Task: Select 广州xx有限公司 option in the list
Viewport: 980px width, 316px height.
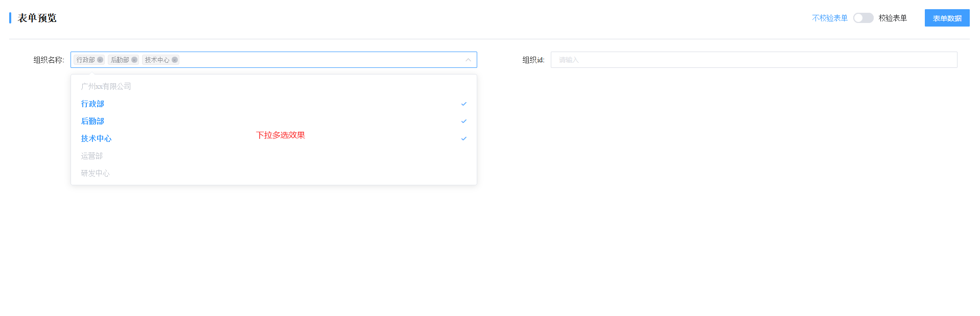Action: coord(274,86)
